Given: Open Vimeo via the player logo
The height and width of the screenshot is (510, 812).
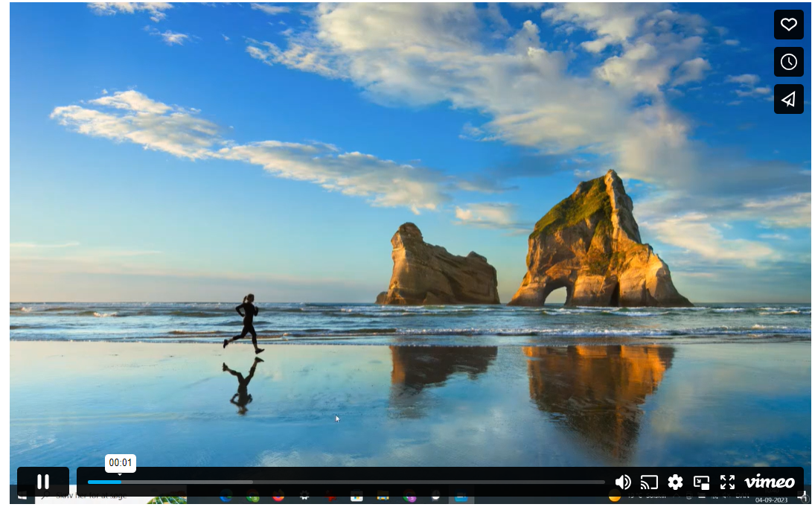Looking at the screenshot, I should point(770,482).
